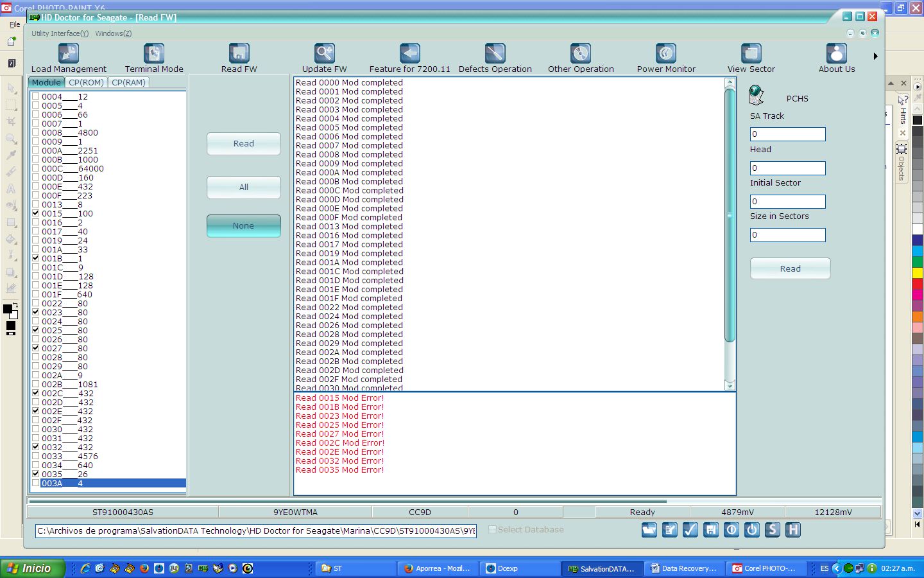The width and height of the screenshot is (924, 578).
Task: Uncheck module 0035___26 checkbox
Action: [36, 474]
